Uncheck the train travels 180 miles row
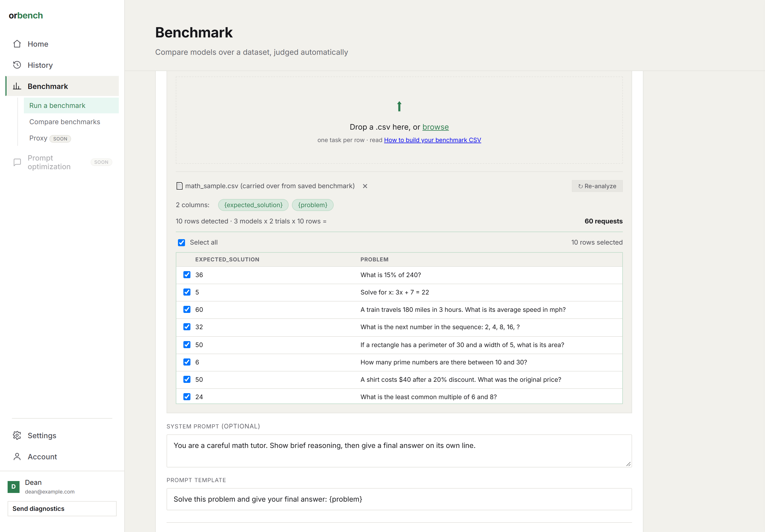 tap(187, 309)
